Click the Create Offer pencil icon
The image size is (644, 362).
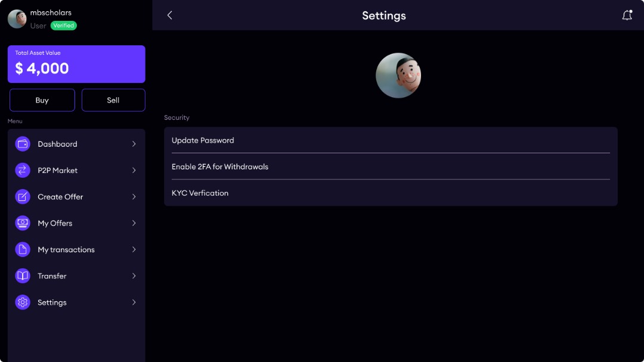coord(23,197)
